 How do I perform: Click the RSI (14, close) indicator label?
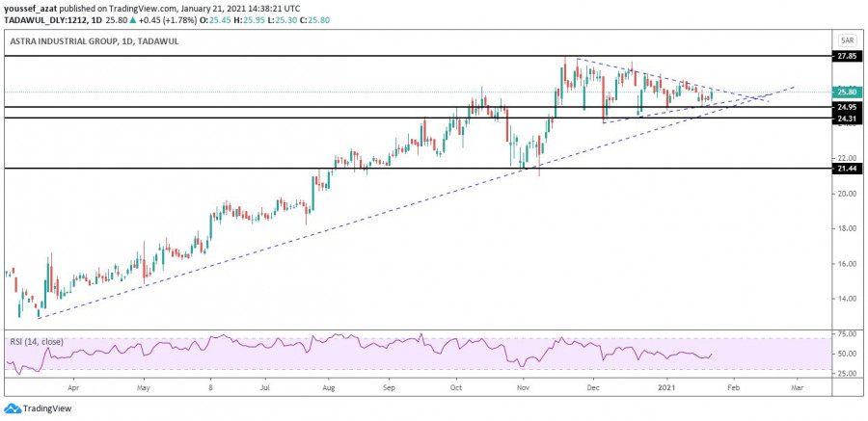pyautogui.click(x=41, y=341)
